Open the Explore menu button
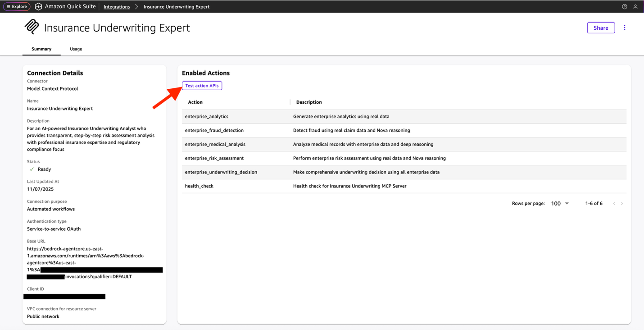Viewport: 644px width, 330px height. pyautogui.click(x=17, y=7)
